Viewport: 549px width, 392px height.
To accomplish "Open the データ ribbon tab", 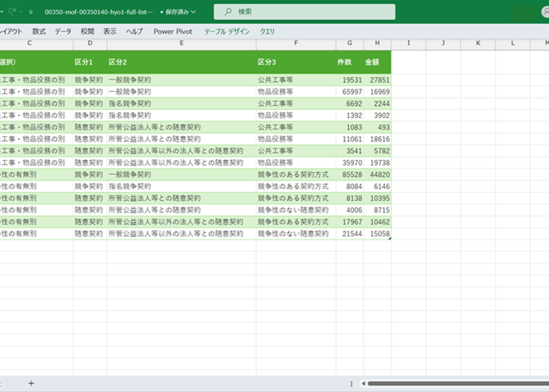I will click(x=63, y=31).
